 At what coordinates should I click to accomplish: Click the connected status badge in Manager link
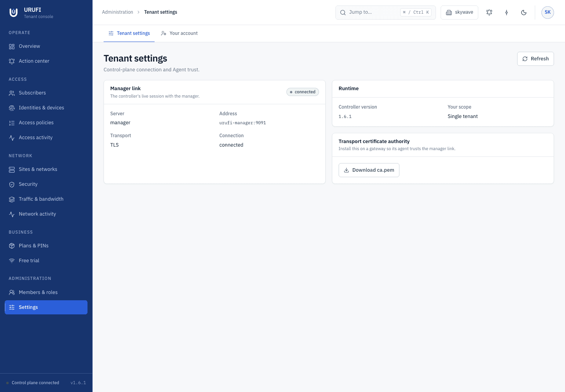(303, 92)
